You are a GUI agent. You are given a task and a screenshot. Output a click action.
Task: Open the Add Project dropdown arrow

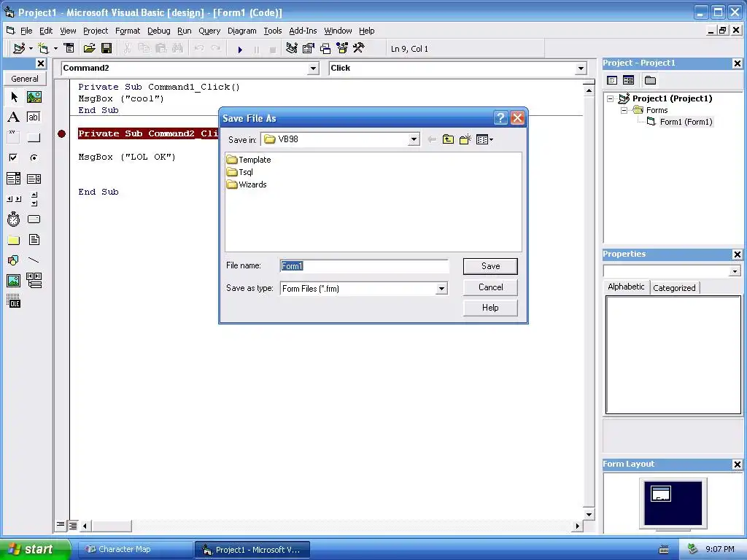point(31,48)
